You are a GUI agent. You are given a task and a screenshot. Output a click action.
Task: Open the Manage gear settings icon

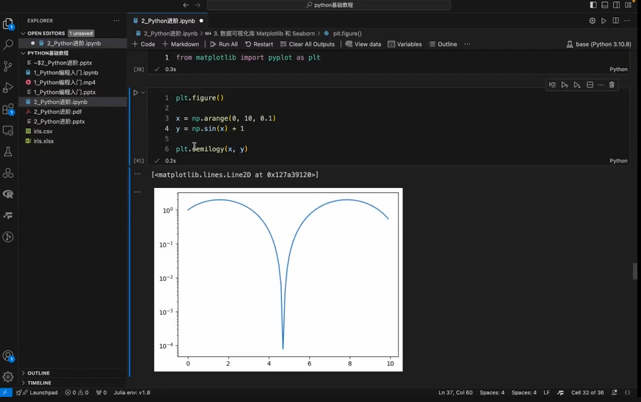(x=8, y=377)
